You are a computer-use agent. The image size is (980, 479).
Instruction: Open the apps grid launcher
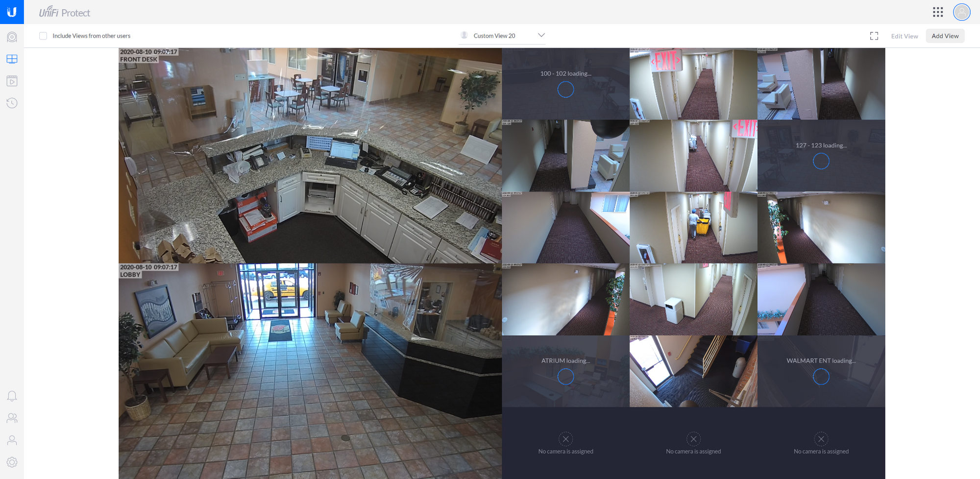[938, 12]
